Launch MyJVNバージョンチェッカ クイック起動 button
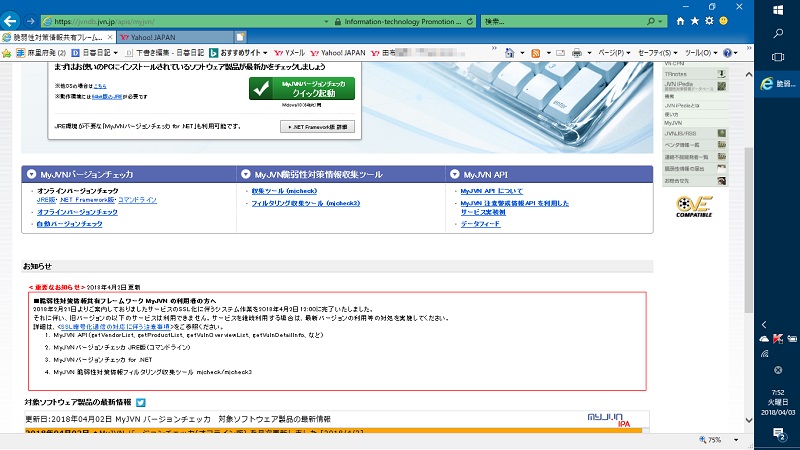This screenshot has height=450, width=800. click(302, 89)
